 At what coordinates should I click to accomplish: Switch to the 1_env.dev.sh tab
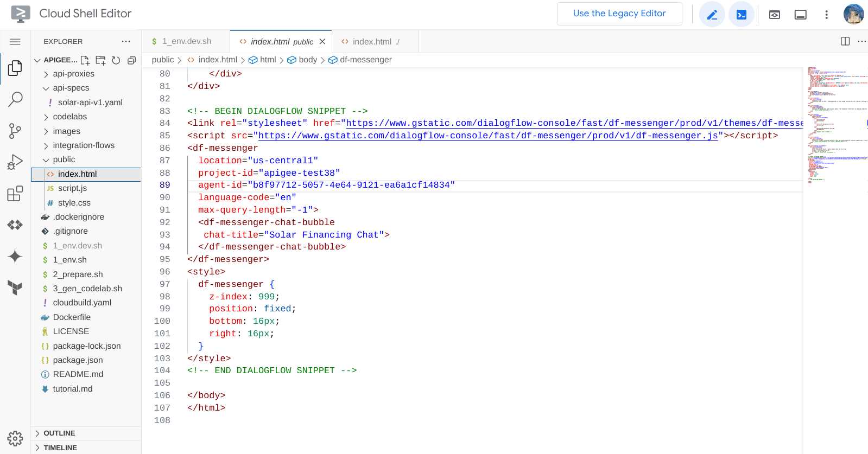click(x=186, y=41)
